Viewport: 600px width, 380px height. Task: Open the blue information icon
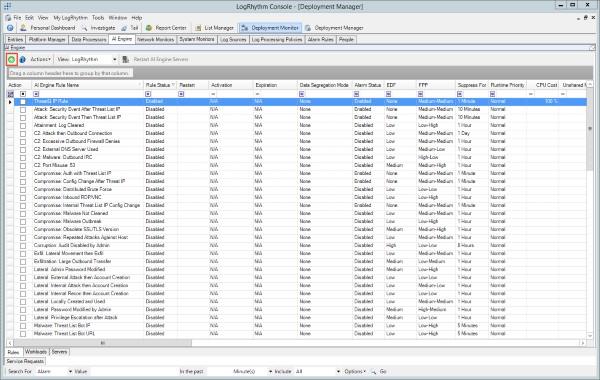23,59
